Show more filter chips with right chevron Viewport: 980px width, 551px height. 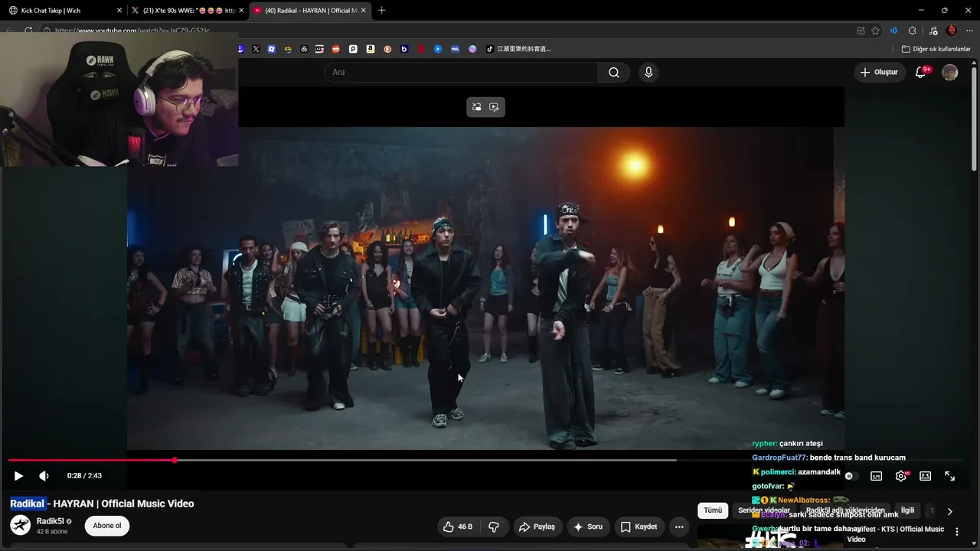pos(949,511)
